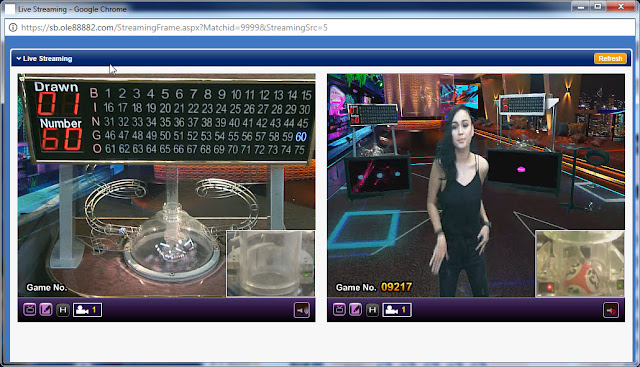640x367 pixels.
Task: Click the 'Game No.' label on the left stream
Action: pyautogui.click(x=47, y=287)
